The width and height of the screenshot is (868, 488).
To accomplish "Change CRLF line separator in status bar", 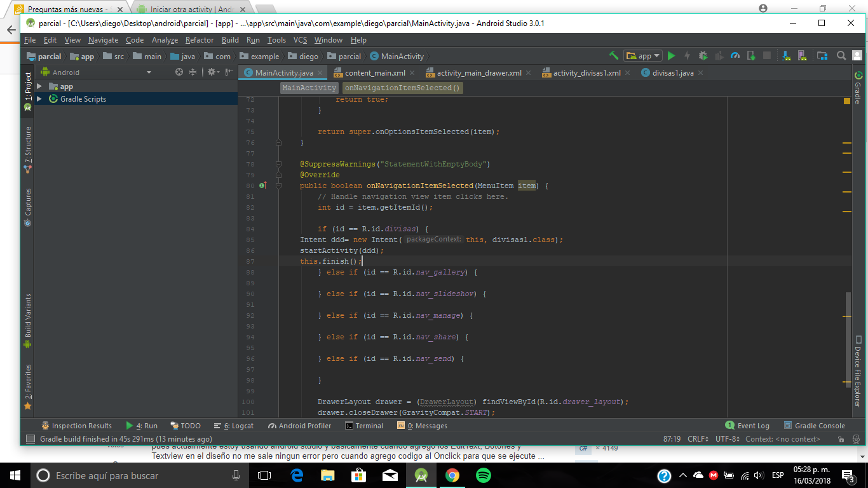I will pyautogui.click(x=698, y=439).
